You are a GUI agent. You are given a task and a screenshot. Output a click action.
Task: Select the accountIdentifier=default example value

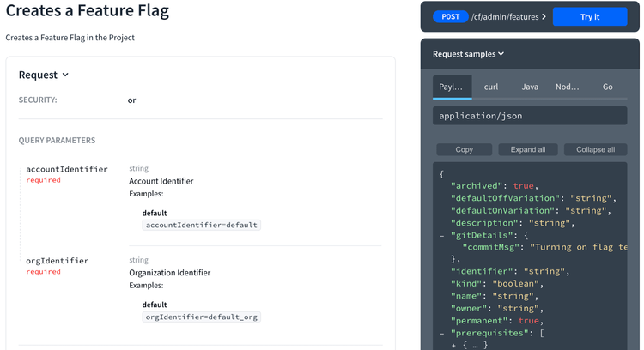201,226
